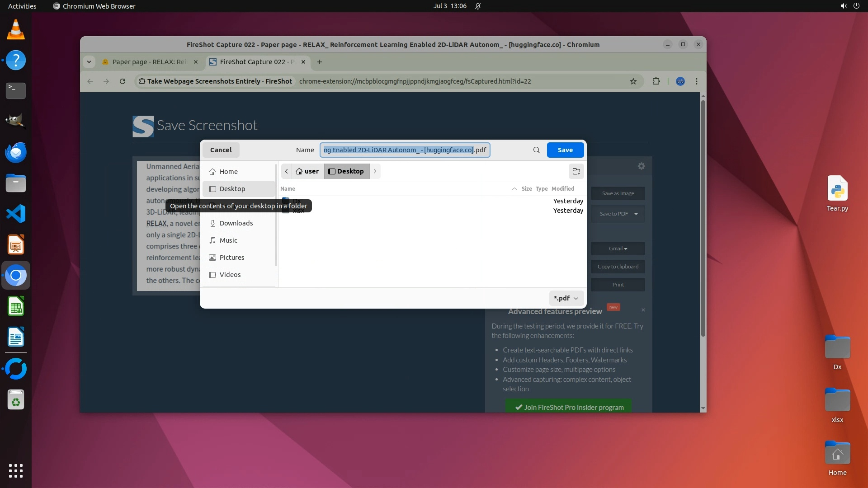Cancel the save file dialog

click(221, 150)
